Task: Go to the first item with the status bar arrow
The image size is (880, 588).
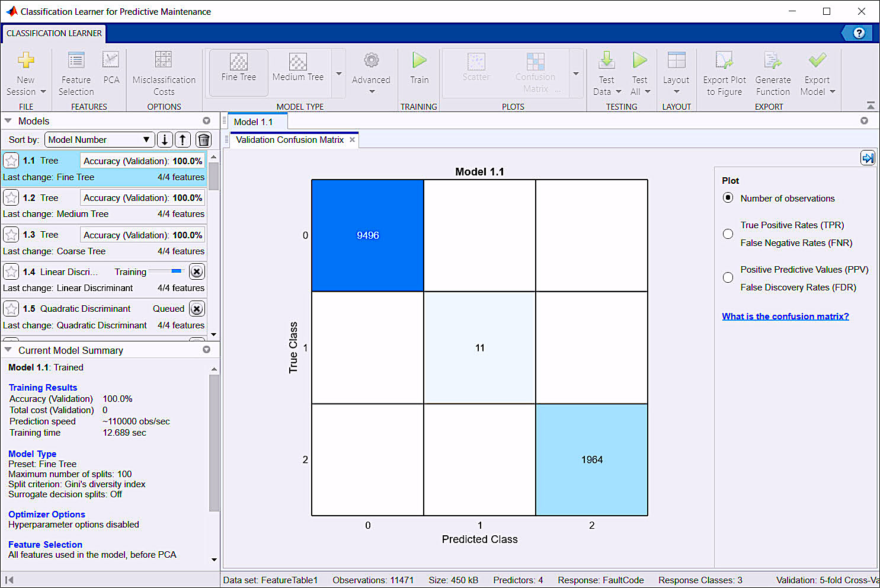Action: 9,580
